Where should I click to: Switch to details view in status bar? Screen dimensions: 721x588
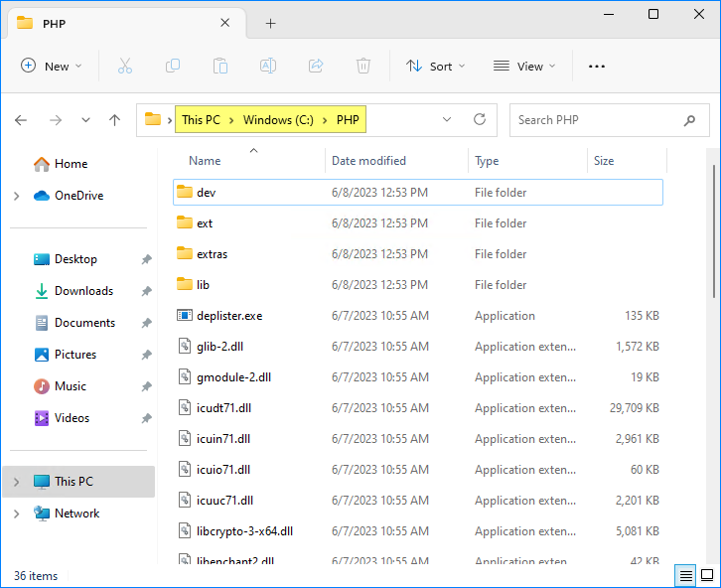click(685, 576)
